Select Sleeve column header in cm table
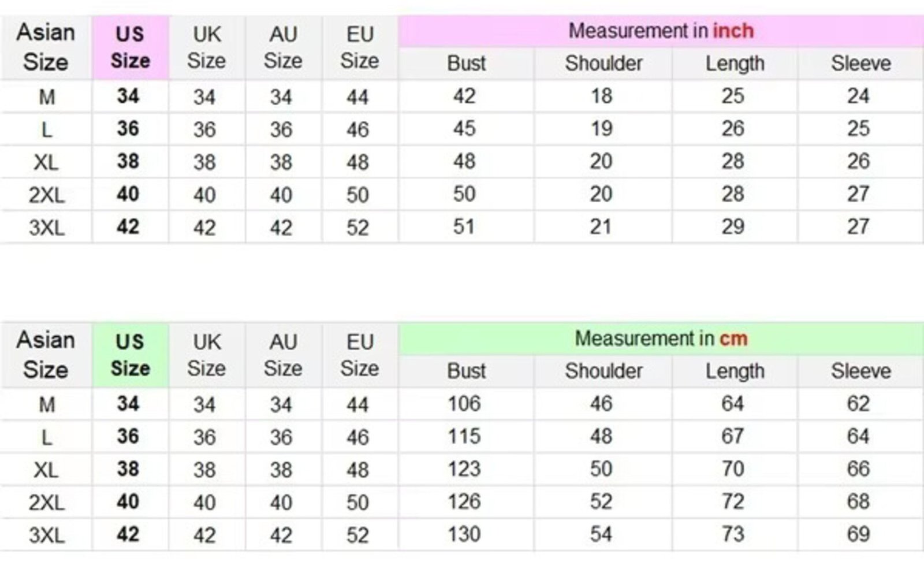The height and width of the screenshot is (565, 924). coord(860,371)
